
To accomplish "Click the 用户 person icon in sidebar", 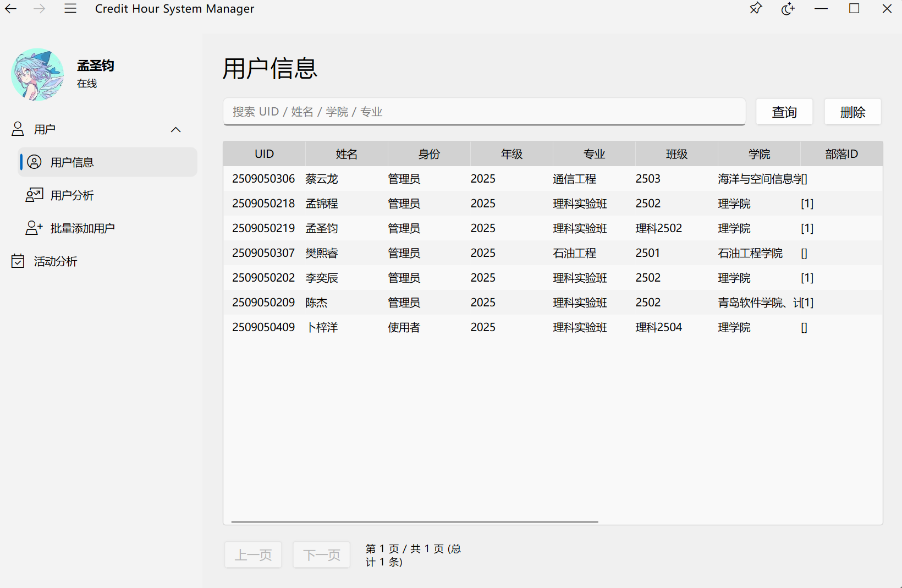I will [x=18, y=129].
